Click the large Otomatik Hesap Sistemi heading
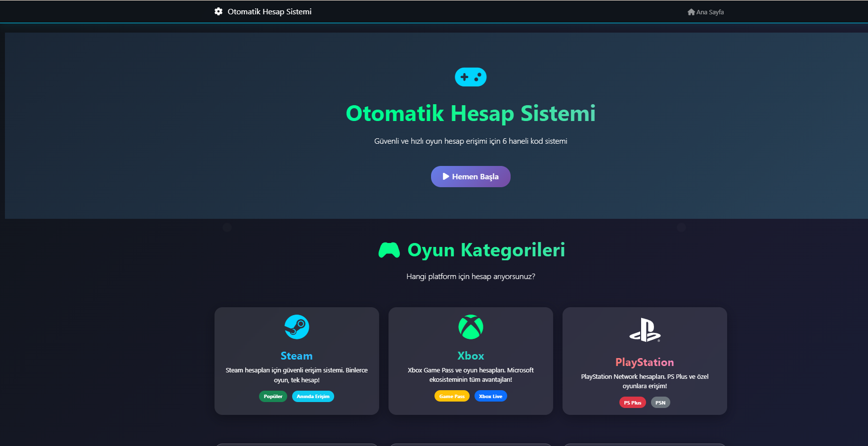 tap(471, 114)
